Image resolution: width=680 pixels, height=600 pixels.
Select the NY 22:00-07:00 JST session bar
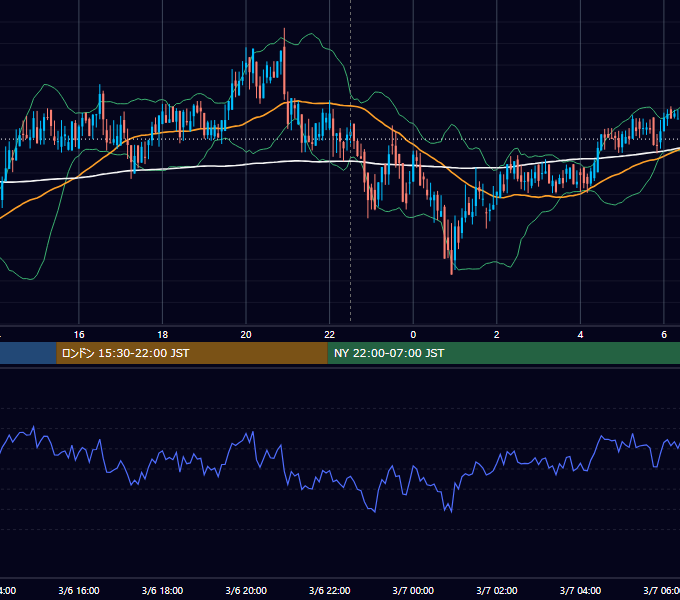[x=503, y=353]
